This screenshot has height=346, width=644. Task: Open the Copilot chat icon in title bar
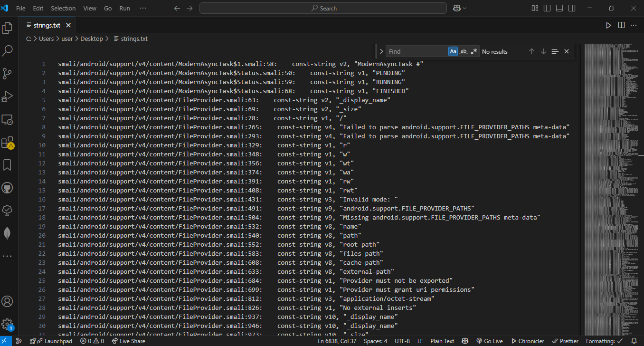[457, 8]
